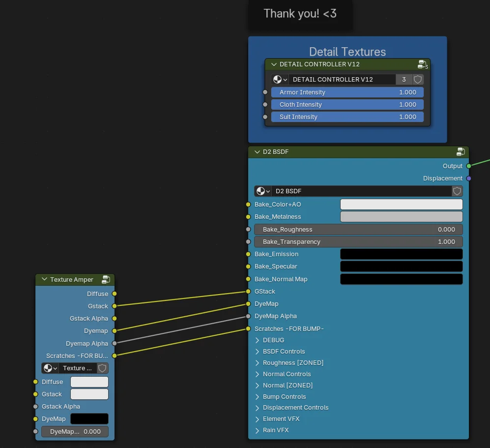This screenshot has width=490, height=448.
Task: Open the datablock browser icon on DETAIL CONTROLLER V12
Action: click(x=279, y=79)
